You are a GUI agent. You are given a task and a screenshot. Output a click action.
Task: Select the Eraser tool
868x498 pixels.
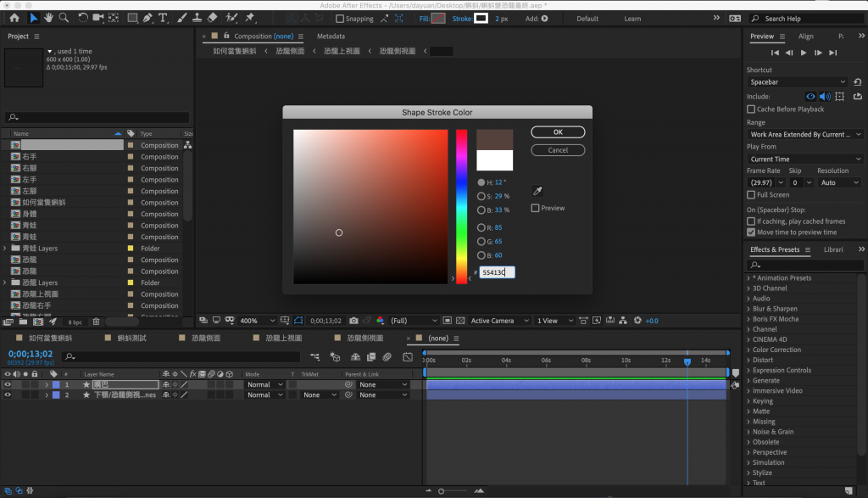(x=213, y=18)
